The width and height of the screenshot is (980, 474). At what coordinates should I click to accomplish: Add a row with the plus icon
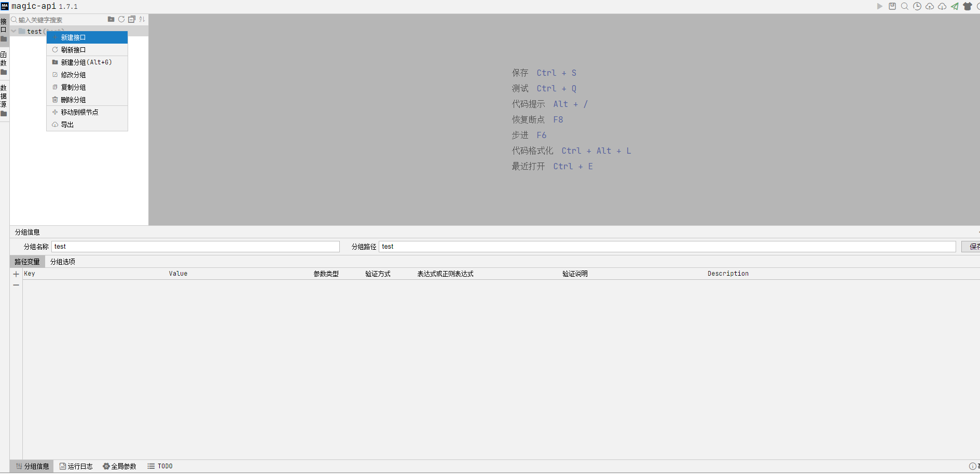pos(16,274)
